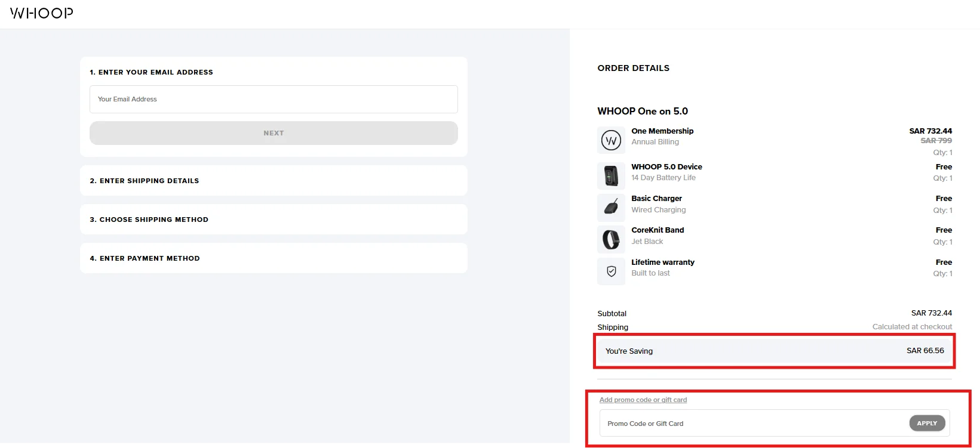
Task: Apply the promo code with APPLY button
Action: pos(927,423)
